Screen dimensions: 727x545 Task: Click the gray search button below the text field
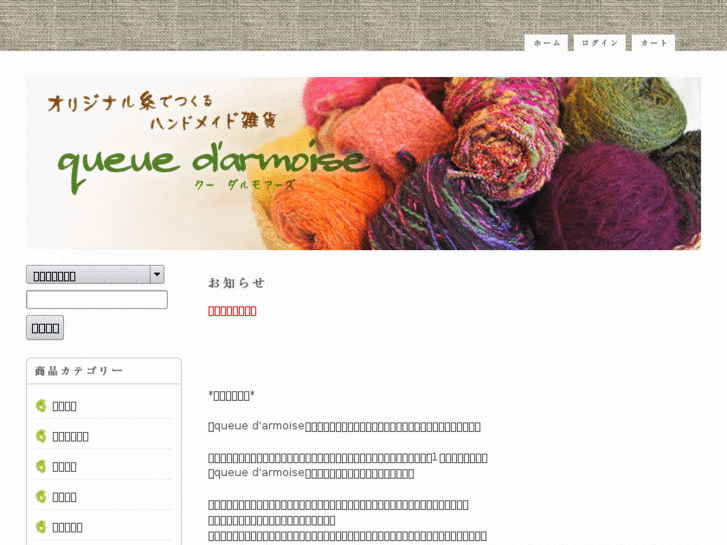click(x=45, y=328)
